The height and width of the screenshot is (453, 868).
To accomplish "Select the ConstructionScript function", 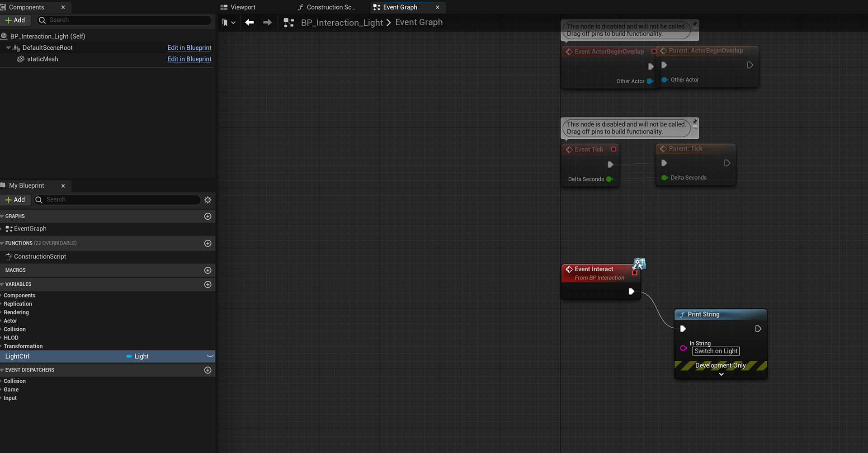I will 40,257.
